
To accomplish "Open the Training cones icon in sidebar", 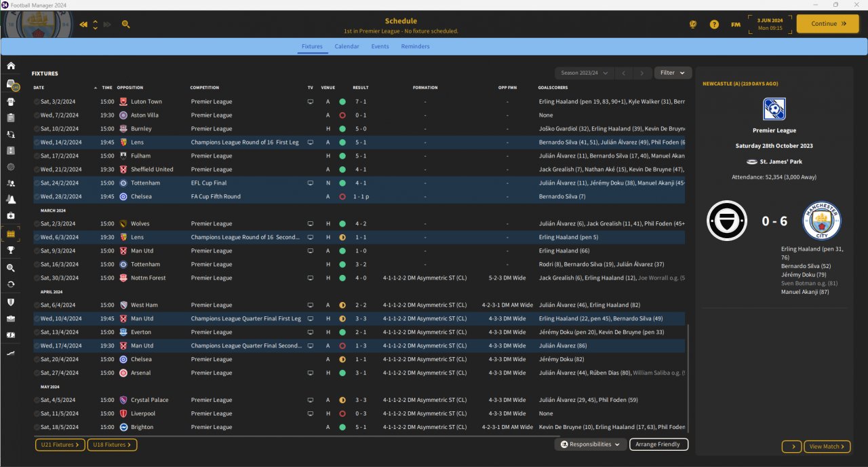I will [x=11, y=199].
